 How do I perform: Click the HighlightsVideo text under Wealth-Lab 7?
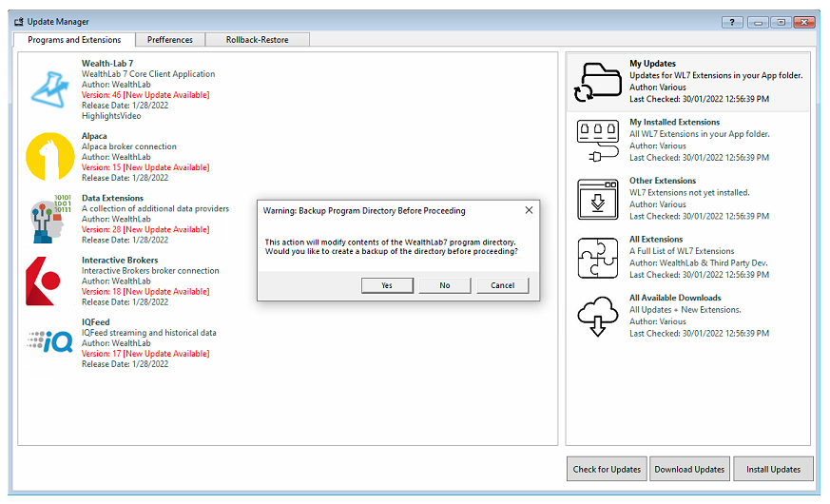(x=111, y=116)
